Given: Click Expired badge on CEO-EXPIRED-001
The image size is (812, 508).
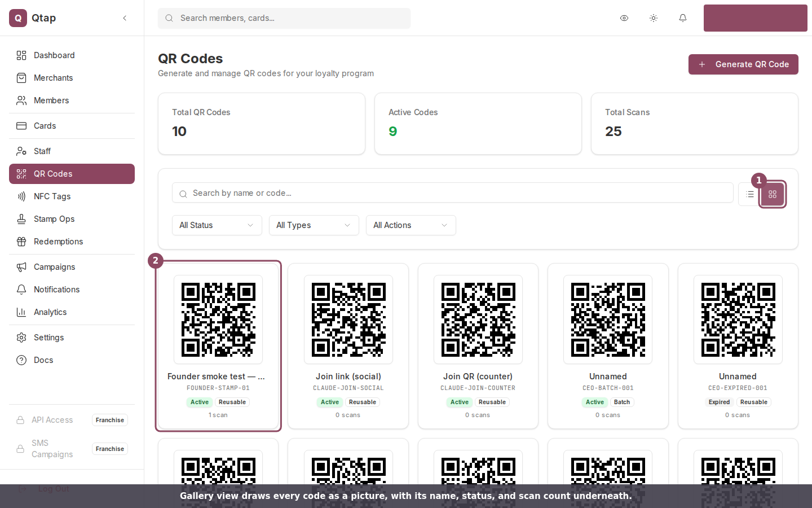Looking at the screenshot, I should [719, 402].
